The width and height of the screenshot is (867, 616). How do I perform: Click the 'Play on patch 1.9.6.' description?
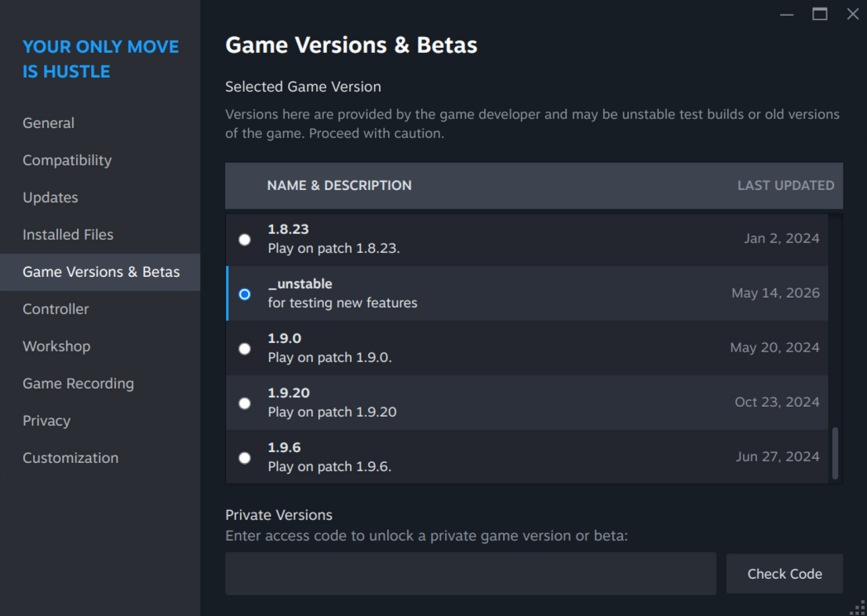329,467
